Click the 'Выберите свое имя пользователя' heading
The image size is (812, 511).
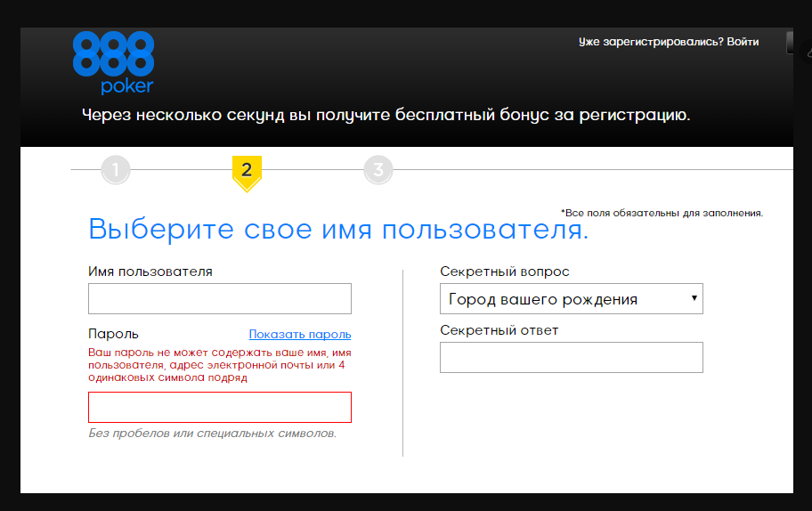(338, 230)
